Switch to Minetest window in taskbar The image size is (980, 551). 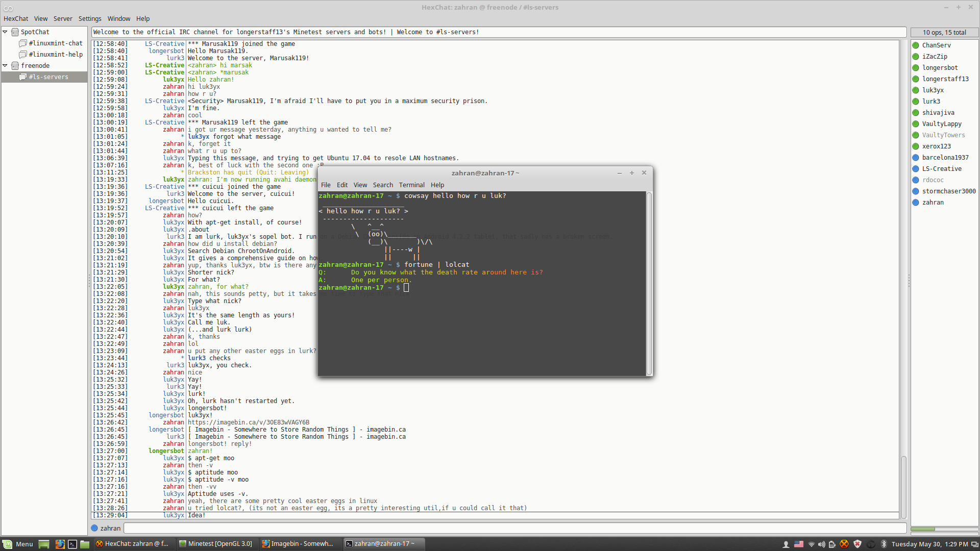(215, 544)
